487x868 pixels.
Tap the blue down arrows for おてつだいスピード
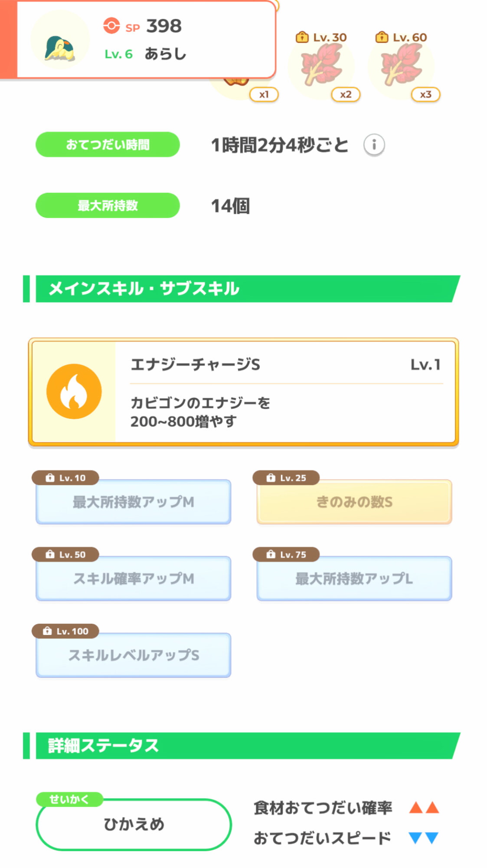[424, 838]
